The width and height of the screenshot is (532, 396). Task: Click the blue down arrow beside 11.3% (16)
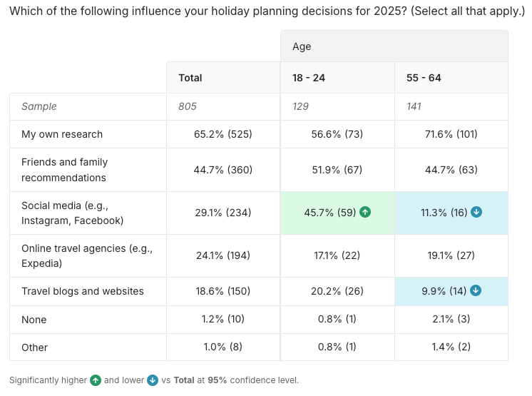(476, 213)
